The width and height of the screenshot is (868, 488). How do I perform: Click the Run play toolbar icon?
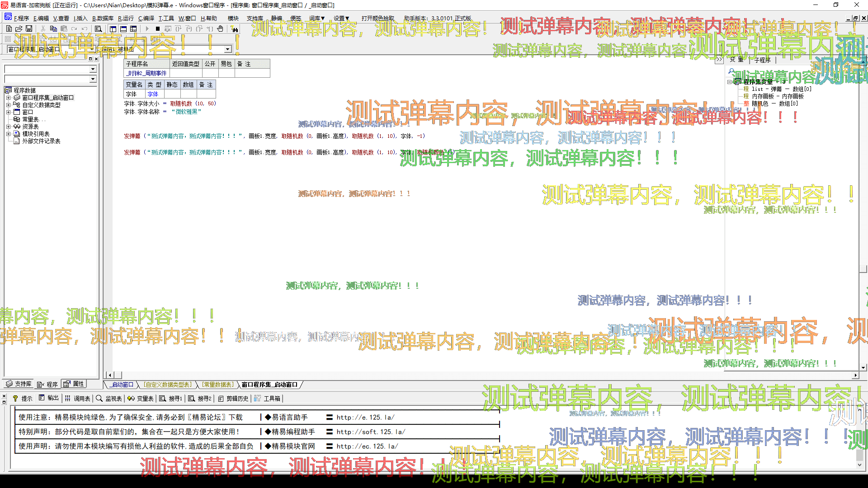(147, 28)
